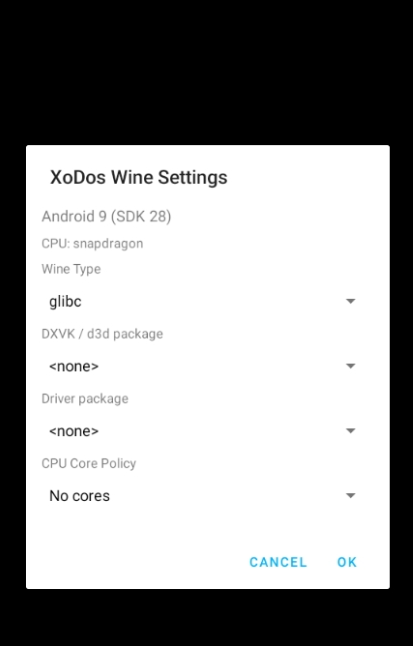Click the Driver package dropdown arrow

[350, 431]
